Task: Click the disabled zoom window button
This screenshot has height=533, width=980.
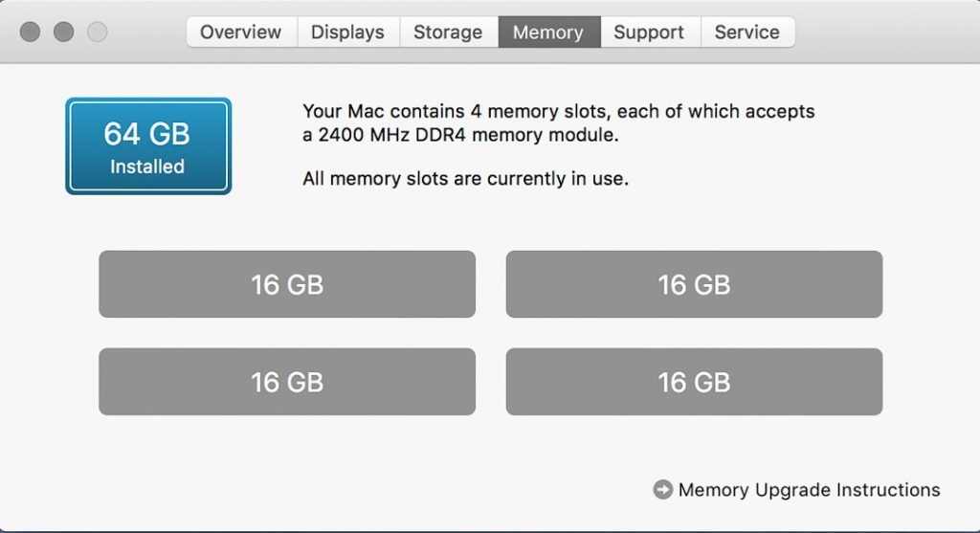Action: pyautogui.click(x=98, y=32)
